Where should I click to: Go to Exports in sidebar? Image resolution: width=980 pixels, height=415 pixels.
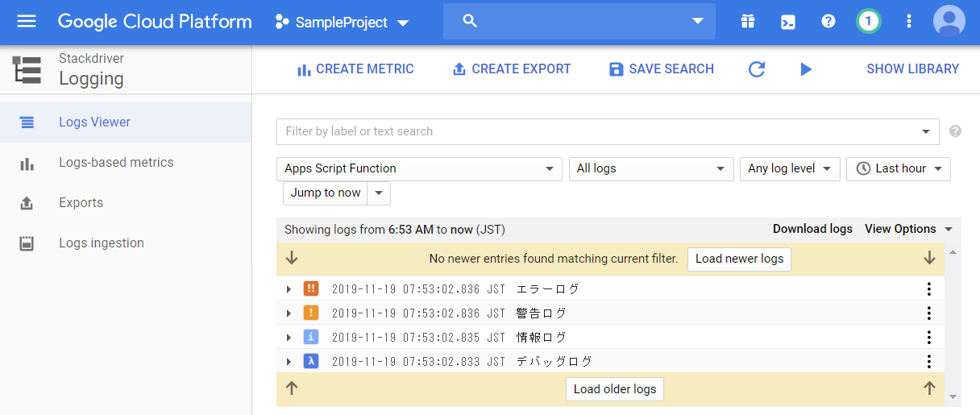(x=81, y=203)
